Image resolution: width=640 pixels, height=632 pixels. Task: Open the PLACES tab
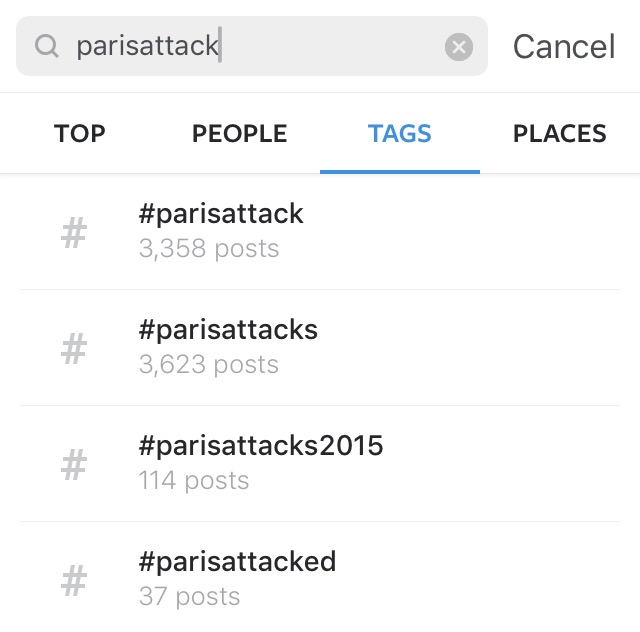pos(559,134)
